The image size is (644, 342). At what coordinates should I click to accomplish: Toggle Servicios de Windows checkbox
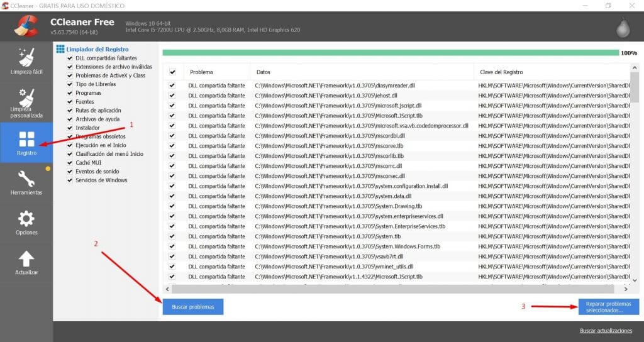[70, 180]
